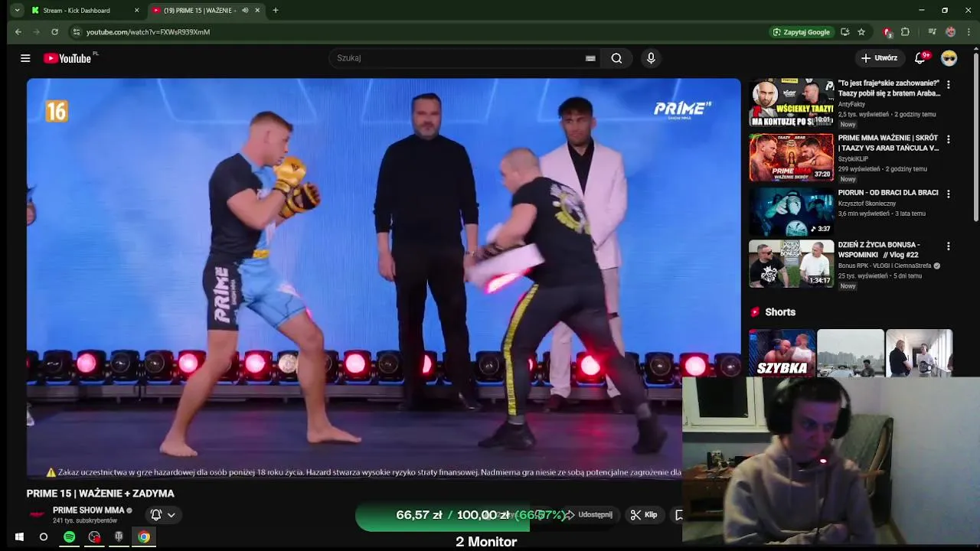Click the Klip button
The height and width of the screenshot is (551, 980).
644,515
